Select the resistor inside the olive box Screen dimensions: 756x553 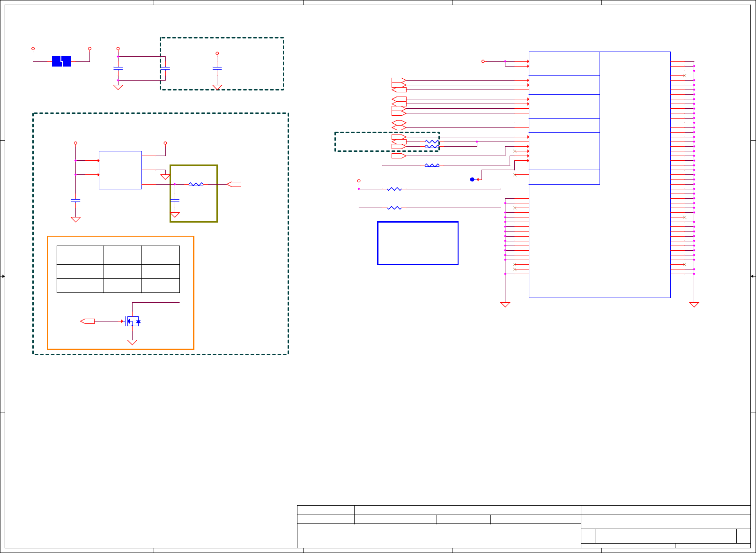click(x=196, y=184)
